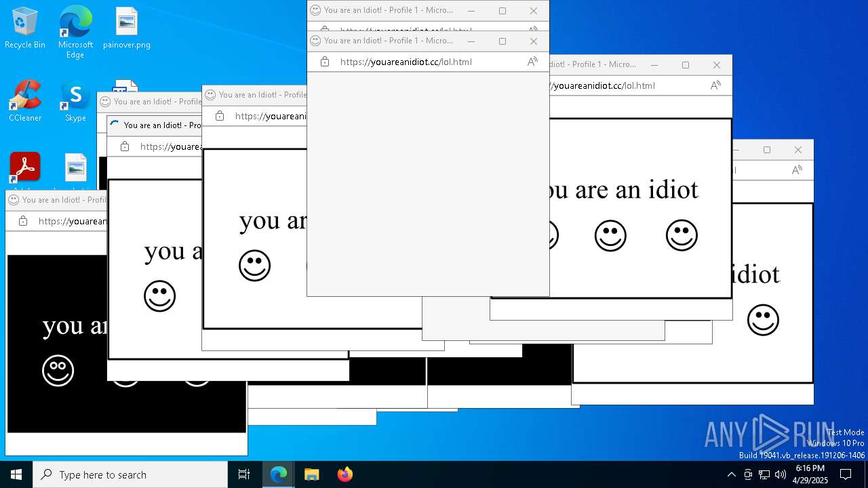
Task: Click the lock icon beside 'https://youareani' address
Action: point(220,116)
